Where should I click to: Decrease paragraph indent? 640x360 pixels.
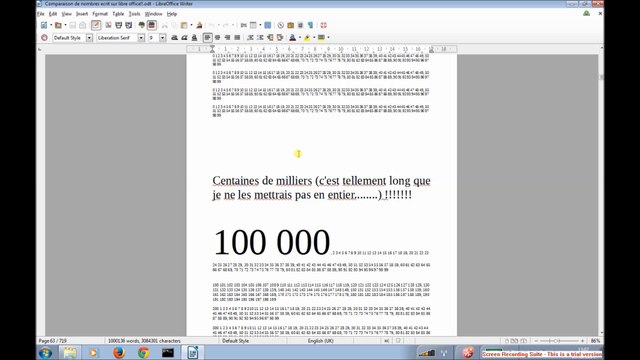tap(270, 38)
